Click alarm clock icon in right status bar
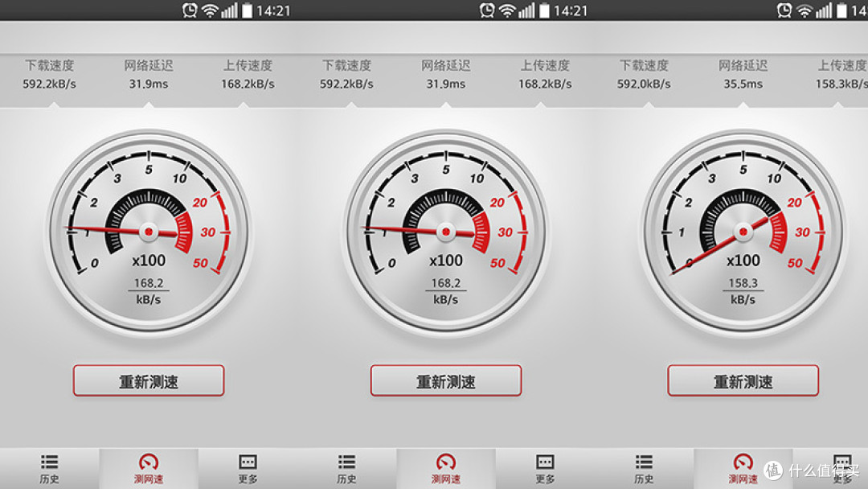 784,10
